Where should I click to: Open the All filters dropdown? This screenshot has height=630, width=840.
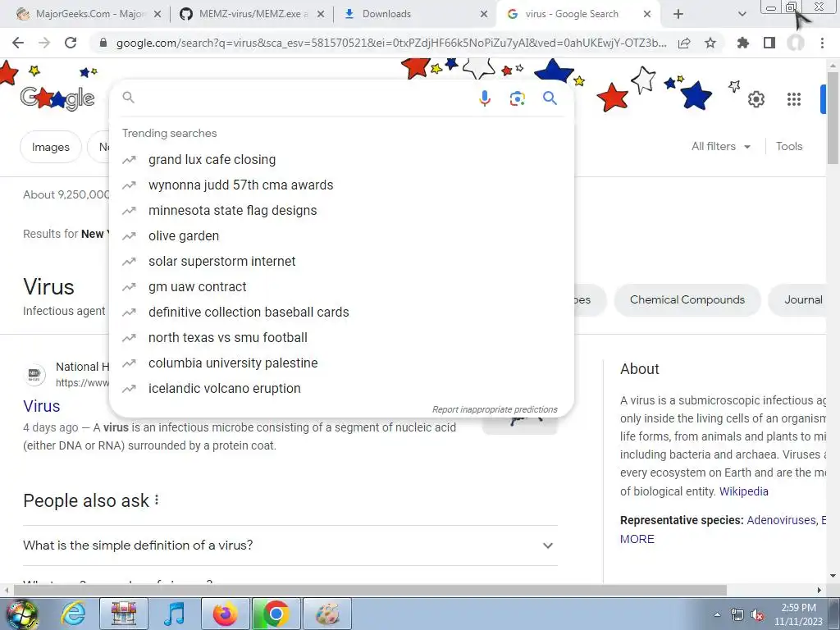pos(720,146)
